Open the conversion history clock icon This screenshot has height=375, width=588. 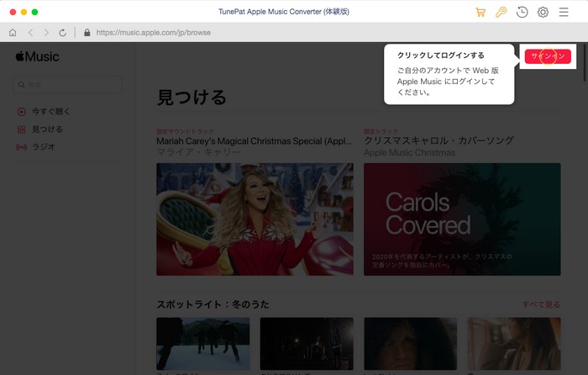(522, 12)
